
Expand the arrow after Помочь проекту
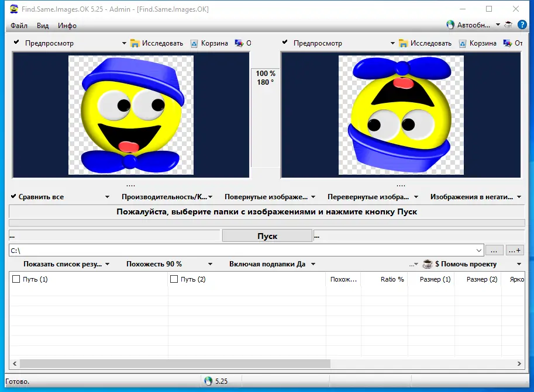519,264
